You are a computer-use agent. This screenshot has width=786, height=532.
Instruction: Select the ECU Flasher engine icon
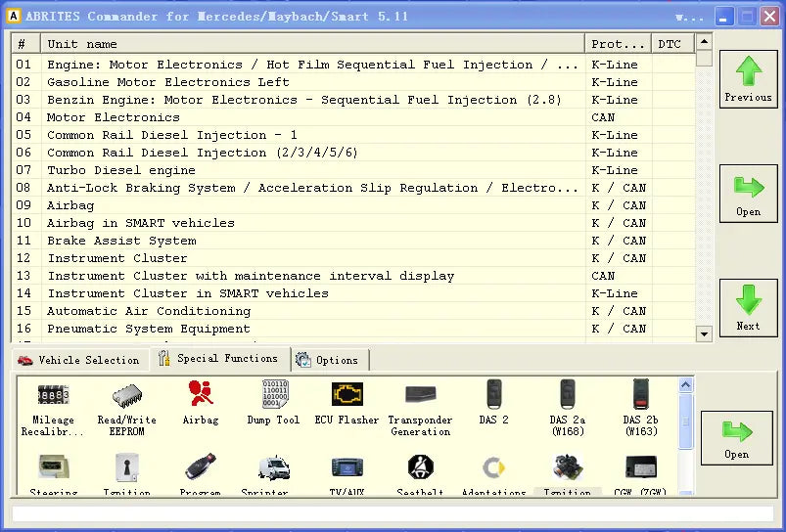tap(347, 394)
